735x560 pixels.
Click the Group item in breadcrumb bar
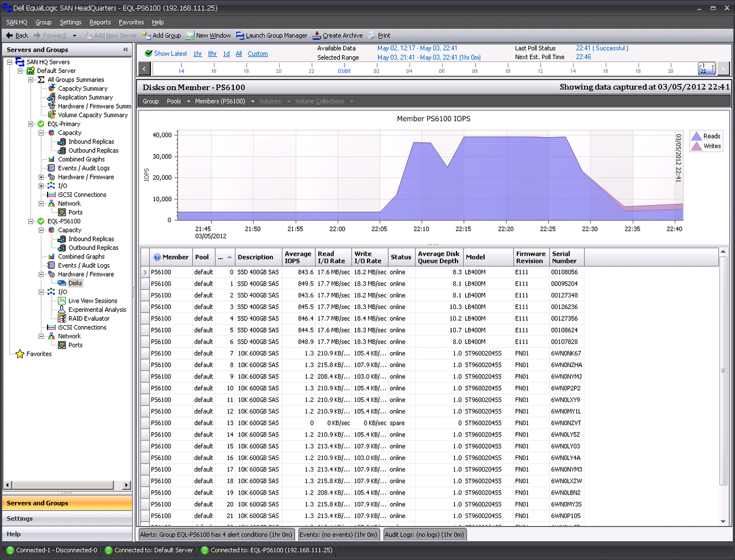click(150, 101)
